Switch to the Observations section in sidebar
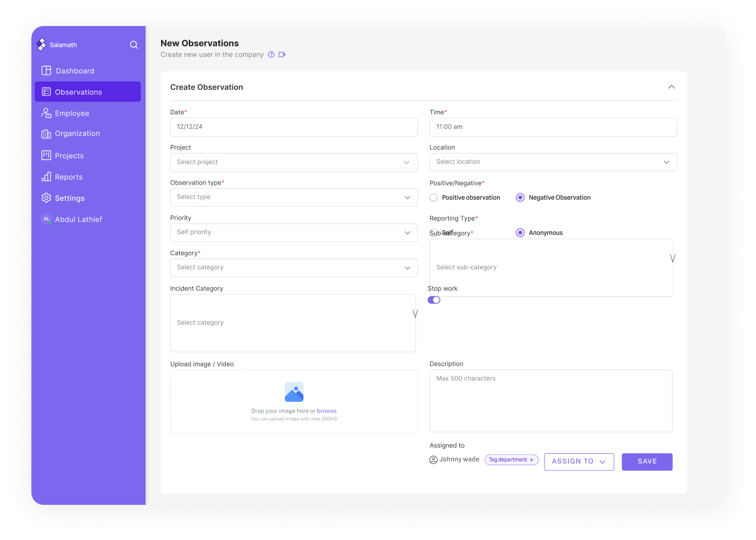 click(46, 92)
